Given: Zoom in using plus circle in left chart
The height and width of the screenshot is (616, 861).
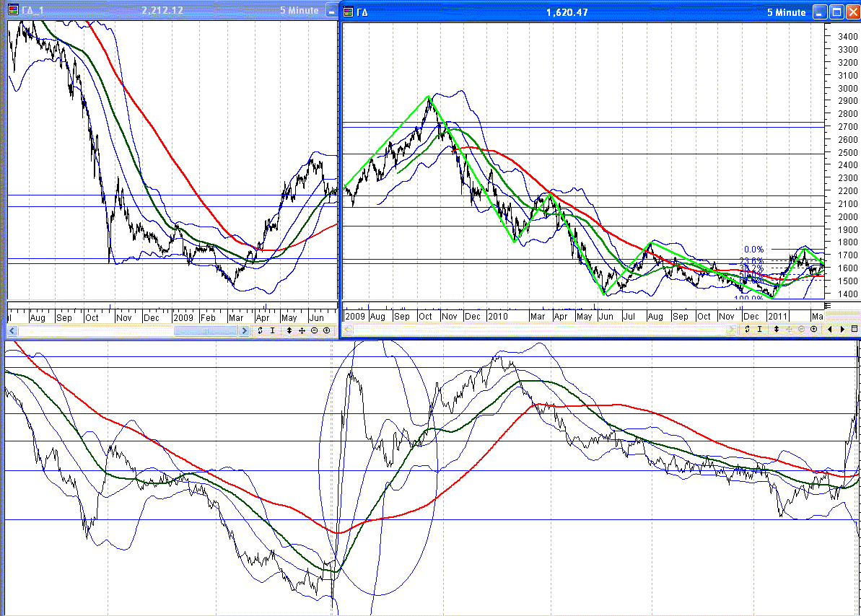Looking at the screenshot, I should tap(327, 330).
